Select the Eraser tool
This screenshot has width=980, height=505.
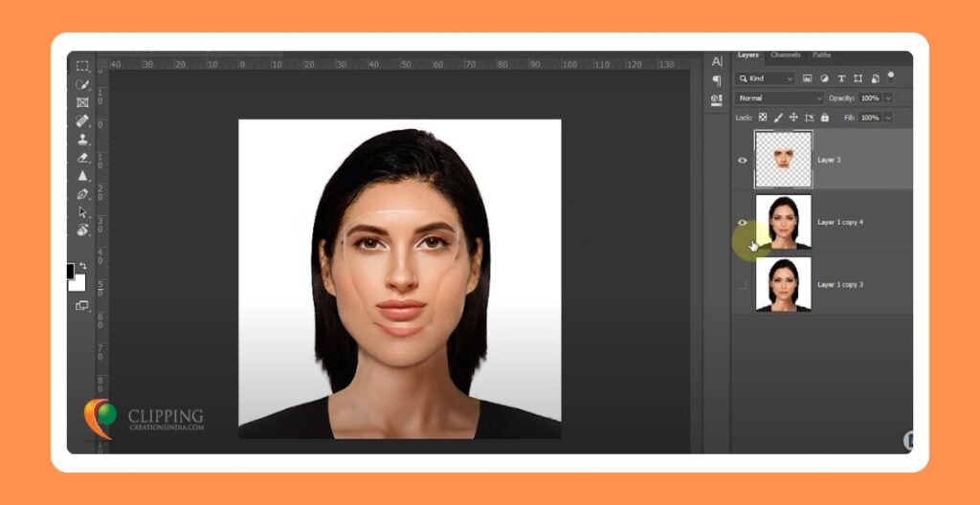(82, 158)
